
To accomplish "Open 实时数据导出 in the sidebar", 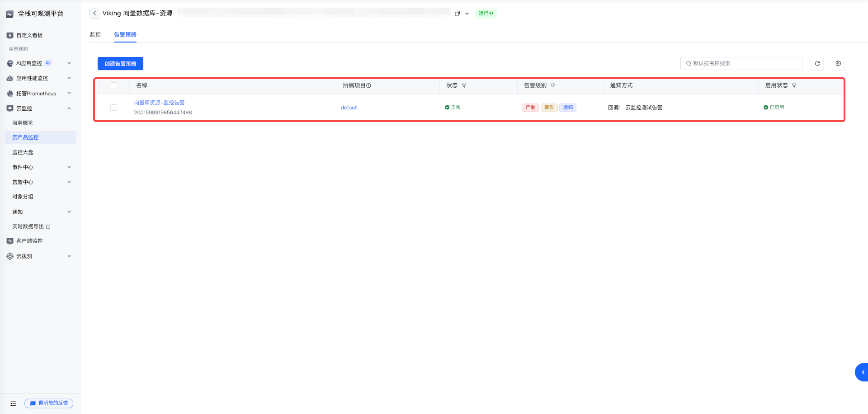I will pos(28,226).
